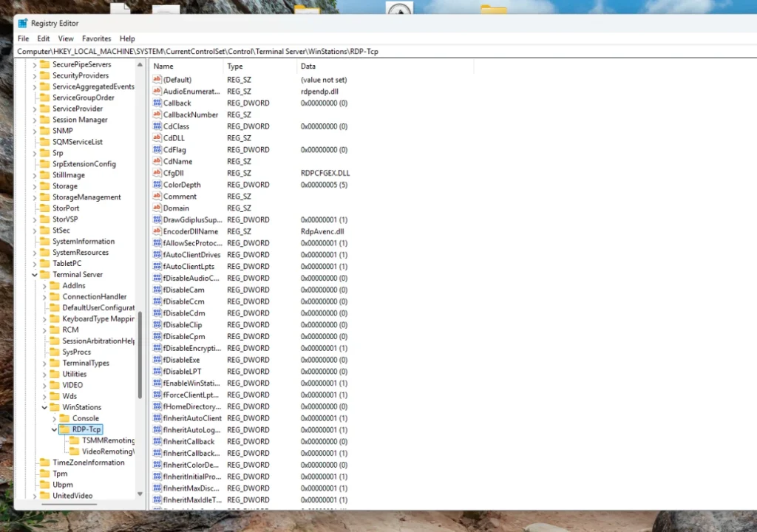The height and width of the screenshot is (532, 757).
Task: Select the ConnectionHandler key
Action: 94,296
